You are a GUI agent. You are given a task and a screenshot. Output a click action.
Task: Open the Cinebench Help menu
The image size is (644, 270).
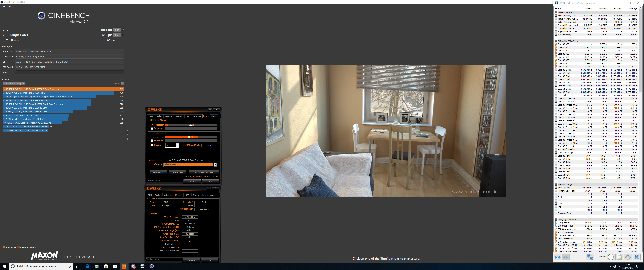coord(10,7)
